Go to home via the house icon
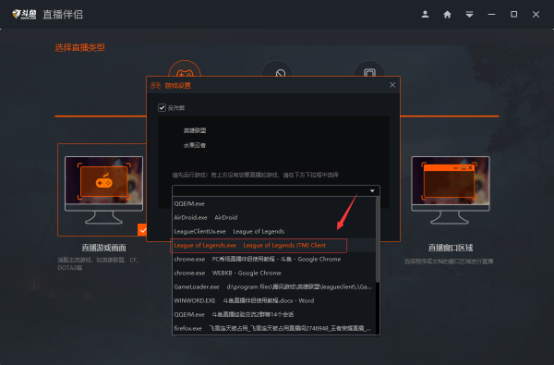Image resolution: width=554 pixels, height=365 pixels. [447, 14]
